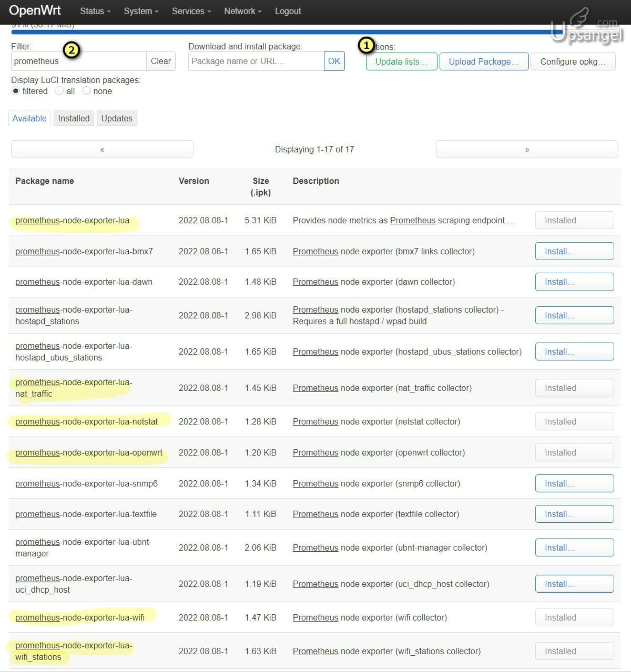Click the Update lists button
The image size is (631, 672).
[x=401, y=61]
